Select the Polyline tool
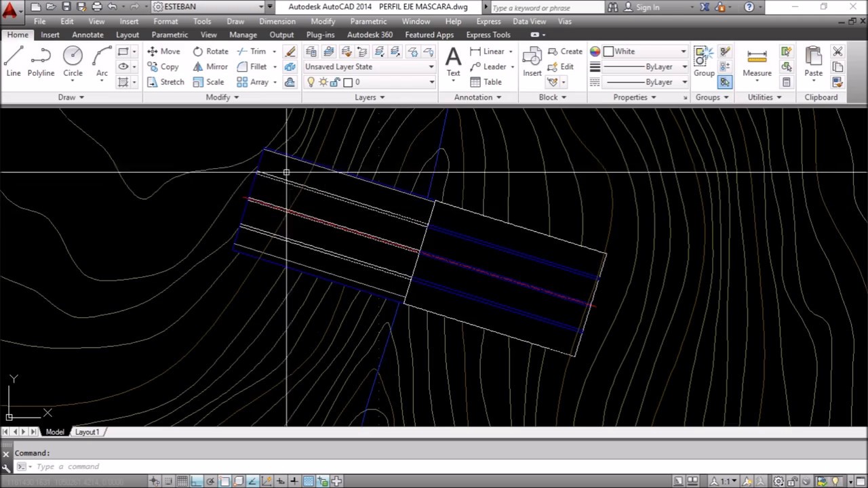The image size is (868, 488). [x=41, y=62]
